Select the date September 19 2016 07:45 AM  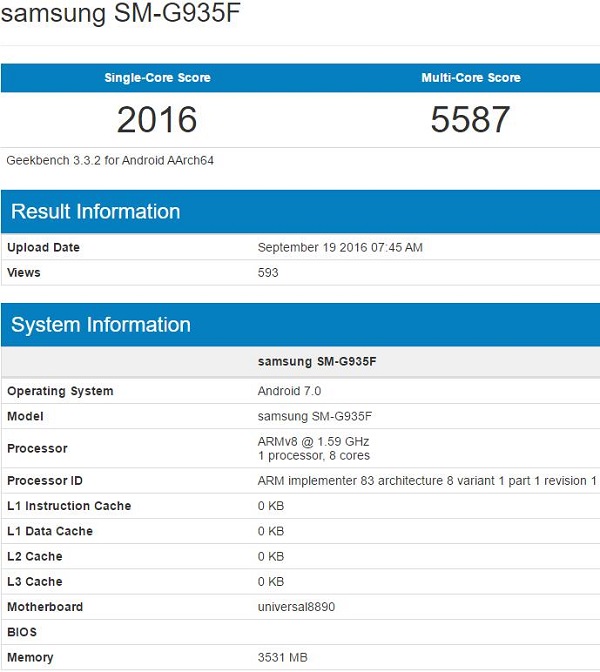(x=340, y=247)
